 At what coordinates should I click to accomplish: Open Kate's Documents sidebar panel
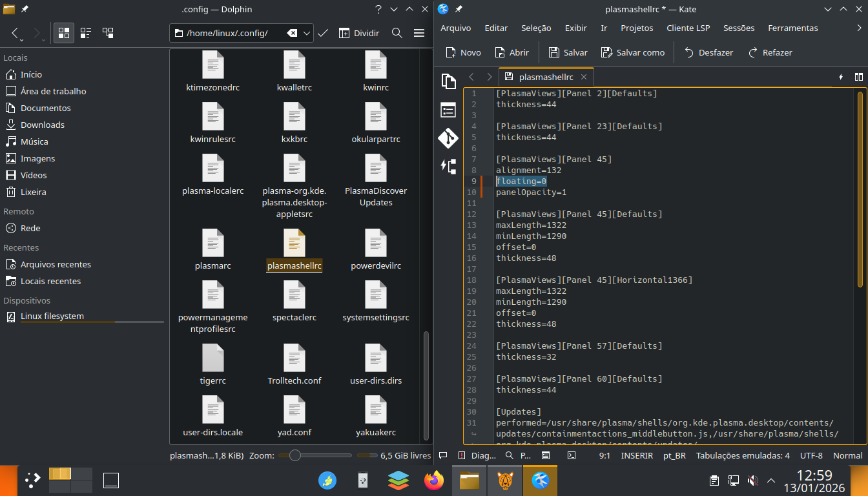click(x=448, y=81)
